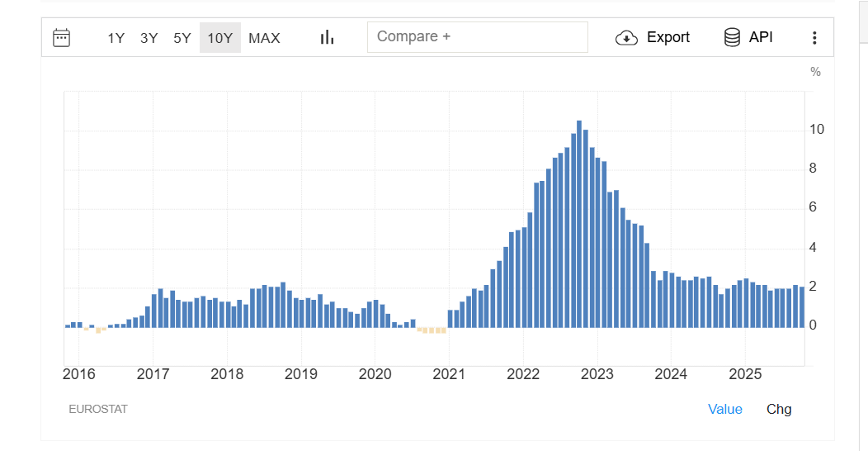Toggle chart to Chg view
Viewport: 868px width, 451px height.
[x=778, y=409]
